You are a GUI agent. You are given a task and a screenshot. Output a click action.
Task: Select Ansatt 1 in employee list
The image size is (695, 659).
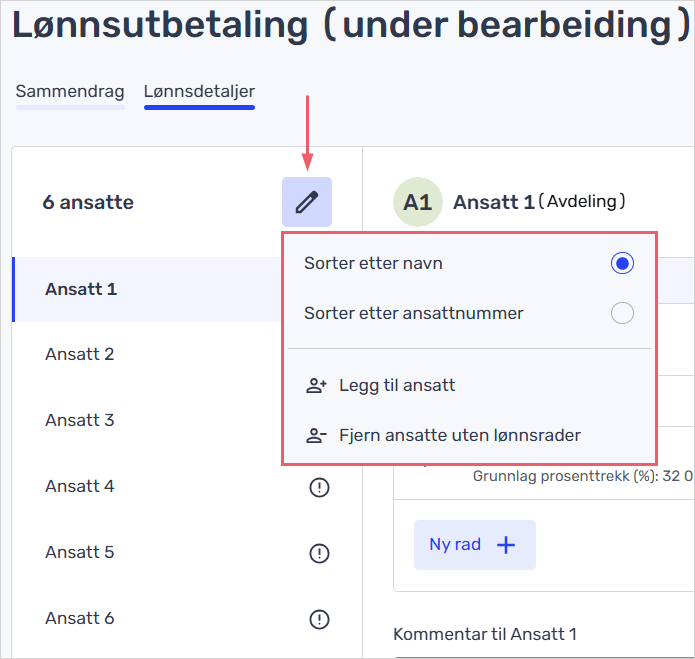pos(81,289)
